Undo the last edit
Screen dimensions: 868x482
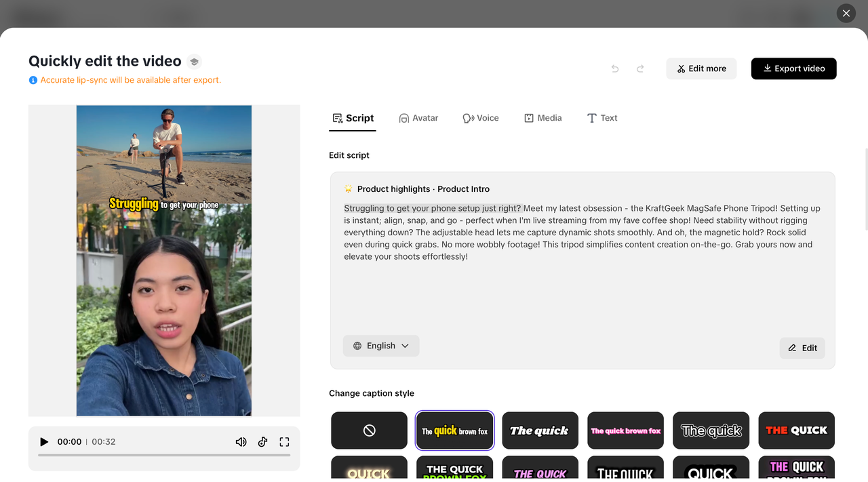(x=614, y=68)
